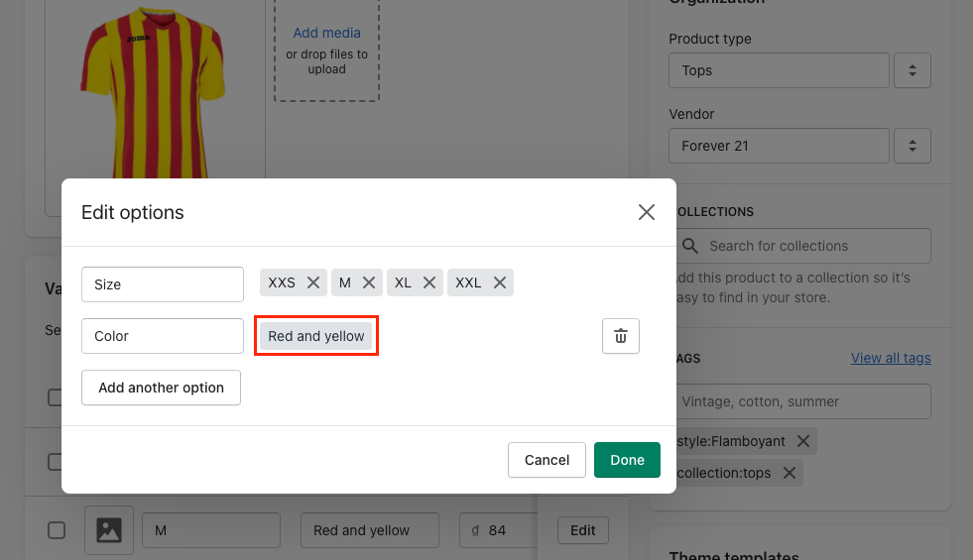Click the collection:tops tag text
The image size is (973, 560).
pyautogui.click(x=724, y=473)
